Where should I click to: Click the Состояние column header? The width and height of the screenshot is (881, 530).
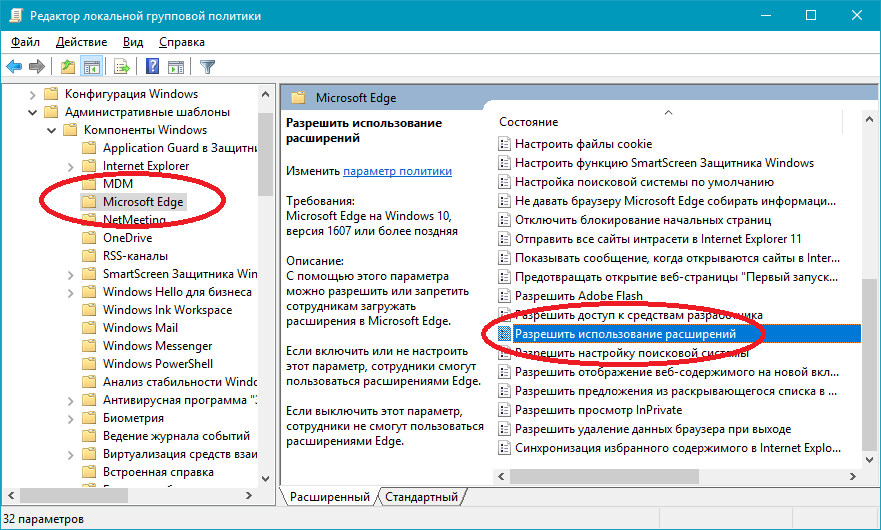click(529, 122)
